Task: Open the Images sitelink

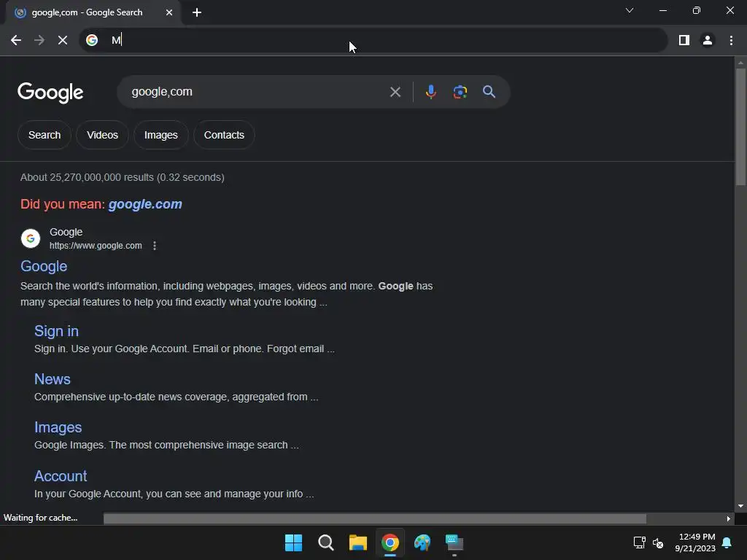Action: tap(58, 427)
